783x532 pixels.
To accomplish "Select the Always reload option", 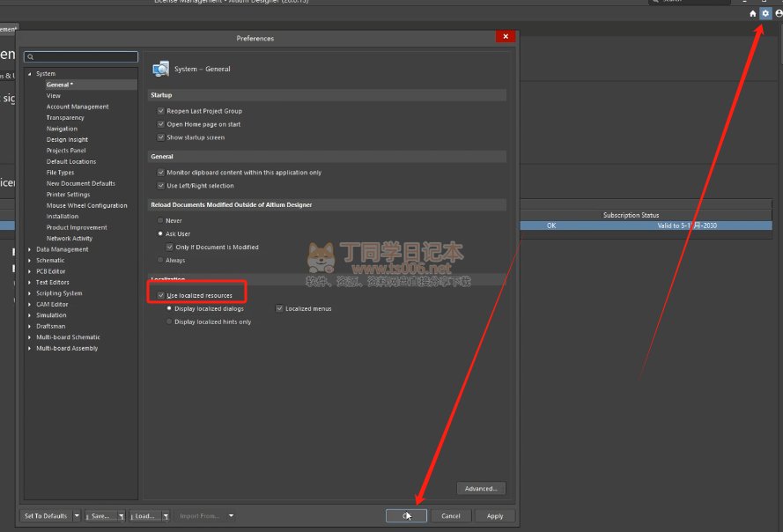I will 160,260.
